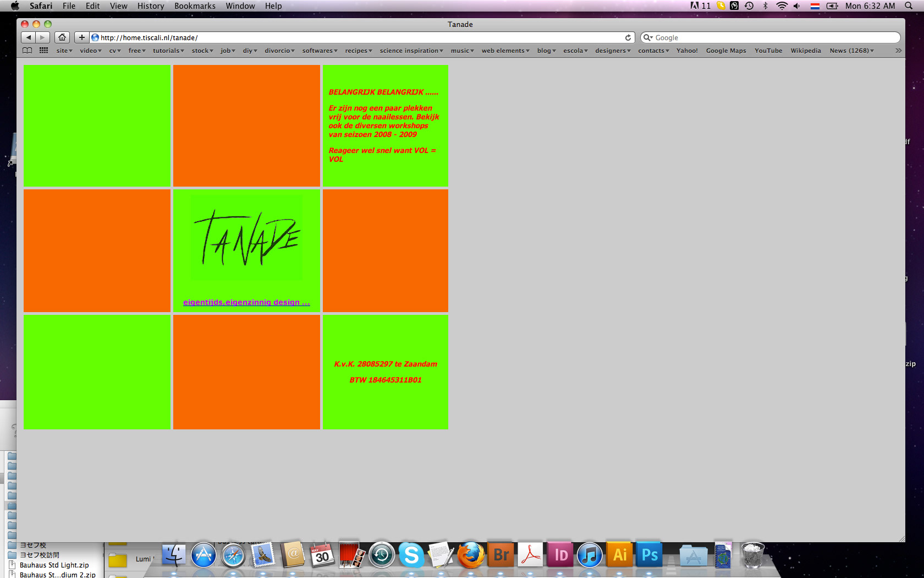Open Mail from the Dock
Viewport: 924px width, 578px height.
[x=263, y=555]
